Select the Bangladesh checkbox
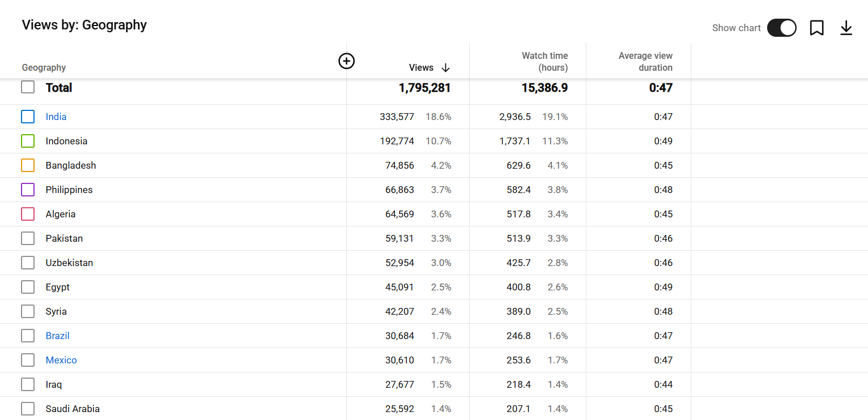 (x=28, y=165)
